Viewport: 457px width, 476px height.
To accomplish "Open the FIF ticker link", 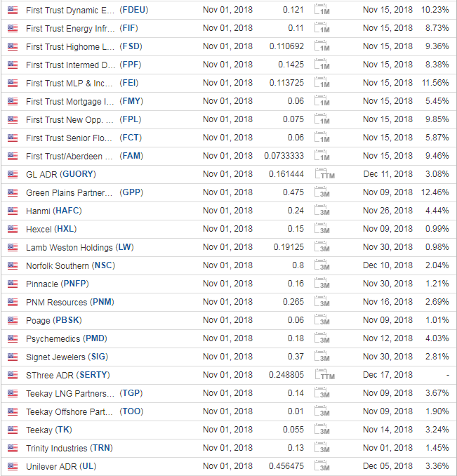I will tap(128, 28).
